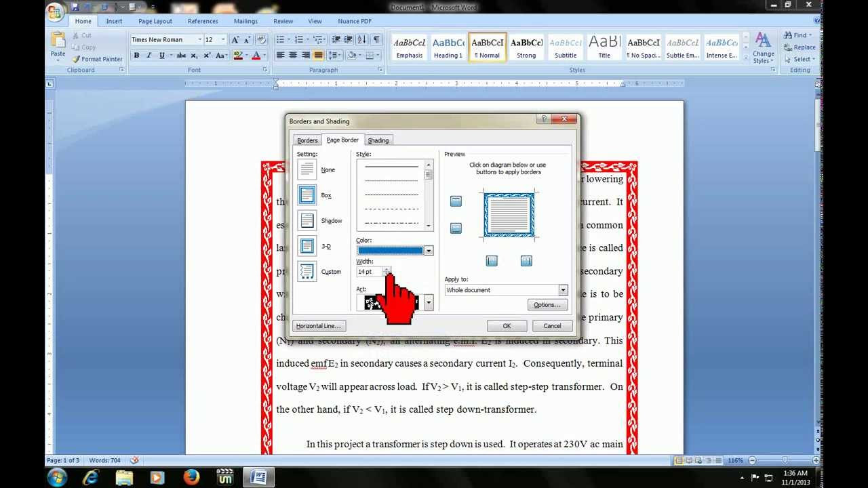Click the Style list scrollbar
Screen dimensions: 868x488
429,195
